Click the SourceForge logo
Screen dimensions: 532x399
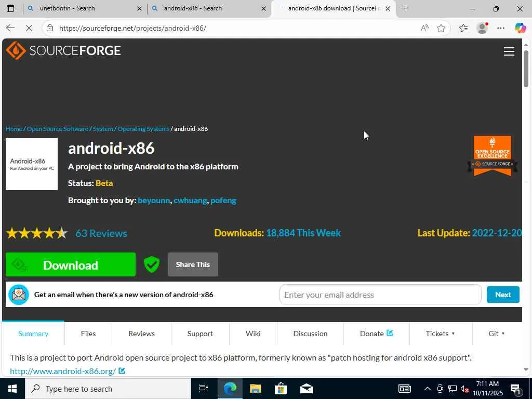63,50
